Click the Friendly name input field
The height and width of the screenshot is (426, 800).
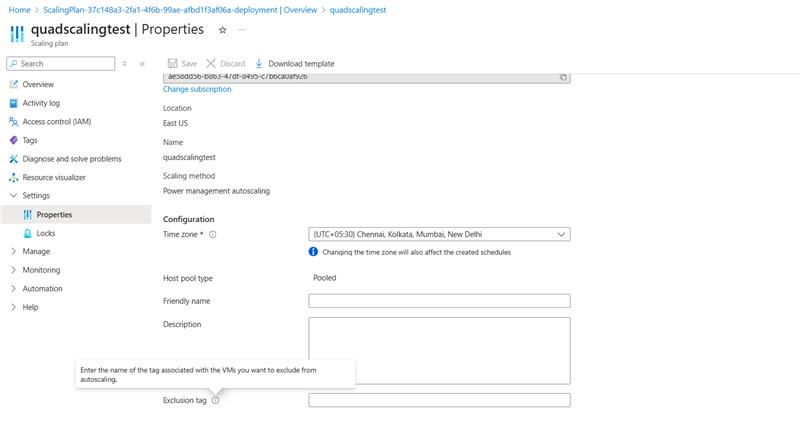439,300
